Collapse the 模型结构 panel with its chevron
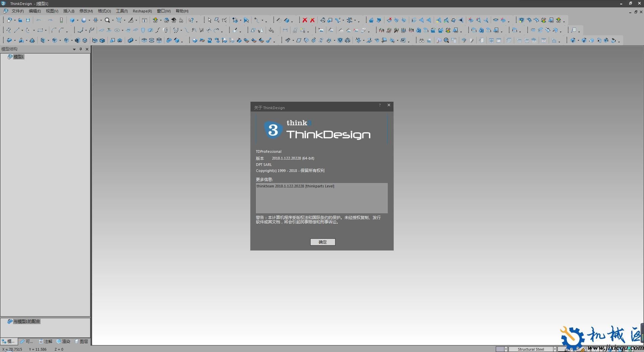 pos(74,49)
